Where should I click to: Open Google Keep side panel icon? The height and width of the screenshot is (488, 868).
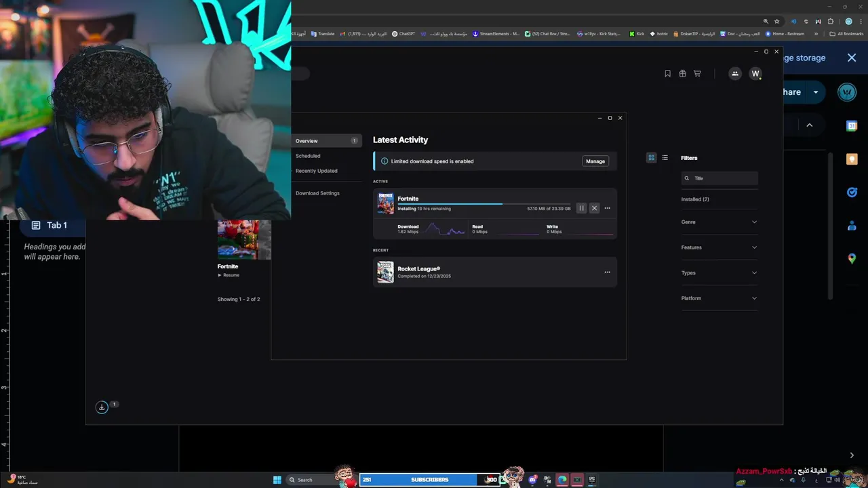pos(852,159)
